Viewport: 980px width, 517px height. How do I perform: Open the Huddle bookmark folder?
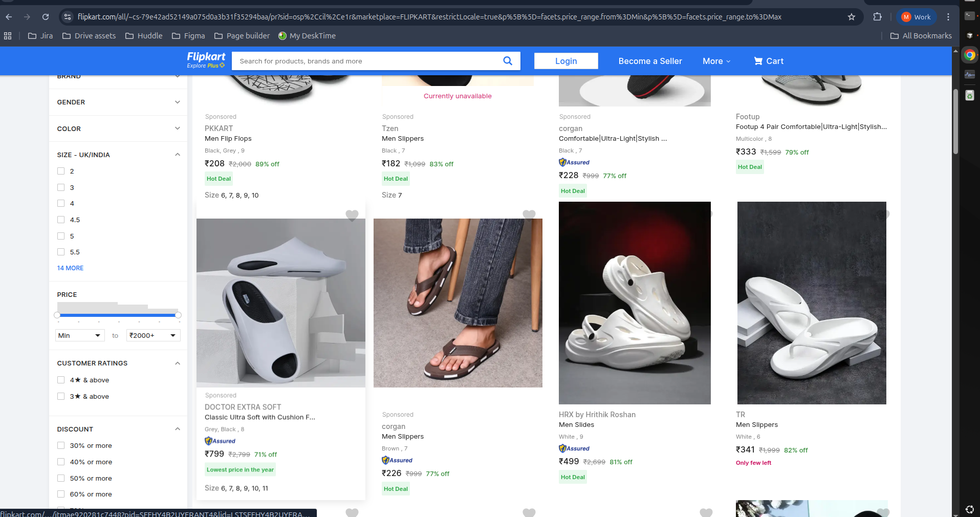pos(144,36)
